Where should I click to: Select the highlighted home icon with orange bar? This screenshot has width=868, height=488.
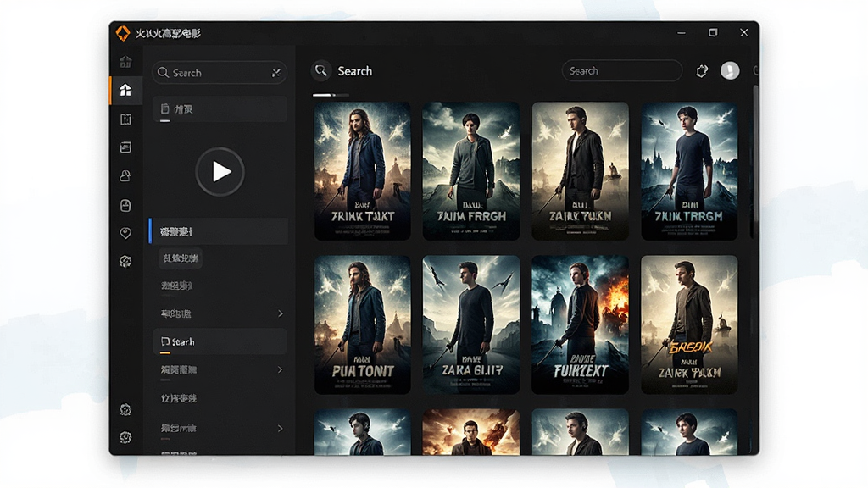pos(125,90)
